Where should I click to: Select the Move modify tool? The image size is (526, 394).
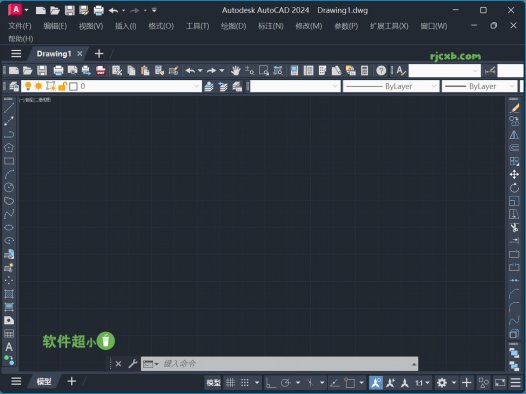[x=514, y=174]
